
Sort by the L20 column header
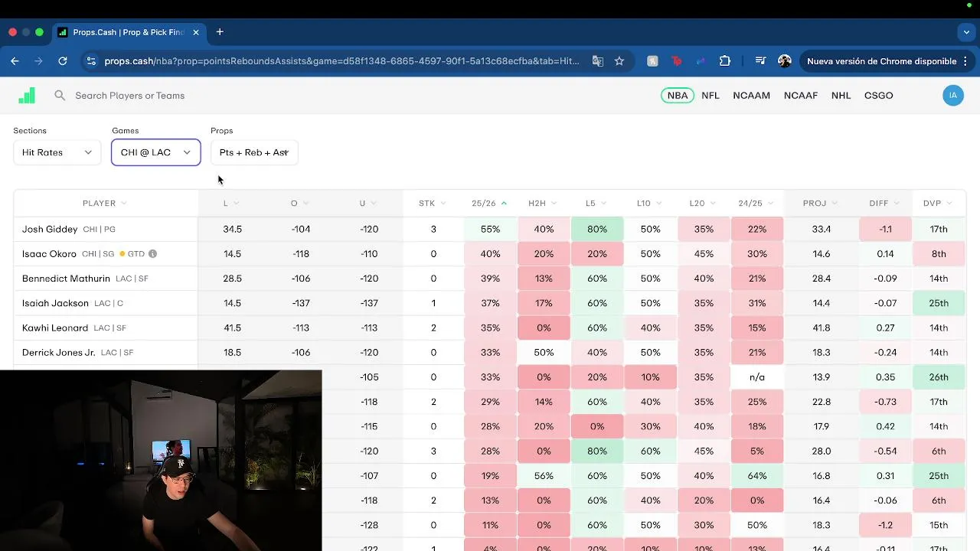click(x=703, y=204)
